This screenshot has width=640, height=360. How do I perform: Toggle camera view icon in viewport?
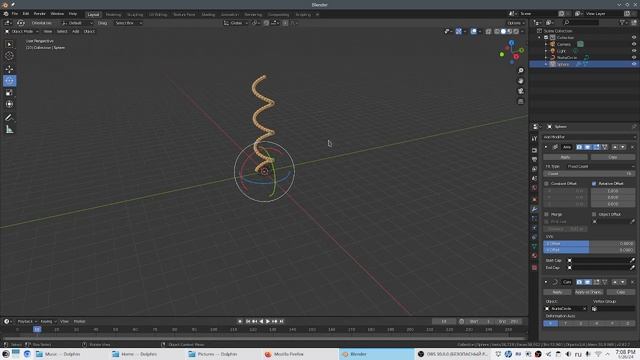(x=521, y=91)
